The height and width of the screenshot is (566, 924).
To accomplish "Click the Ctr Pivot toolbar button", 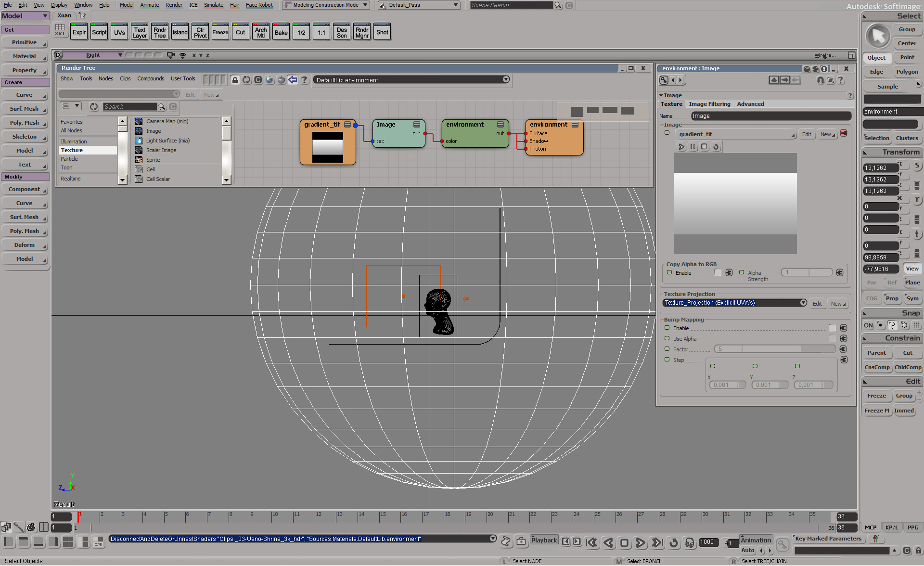I will pos(200,32).
